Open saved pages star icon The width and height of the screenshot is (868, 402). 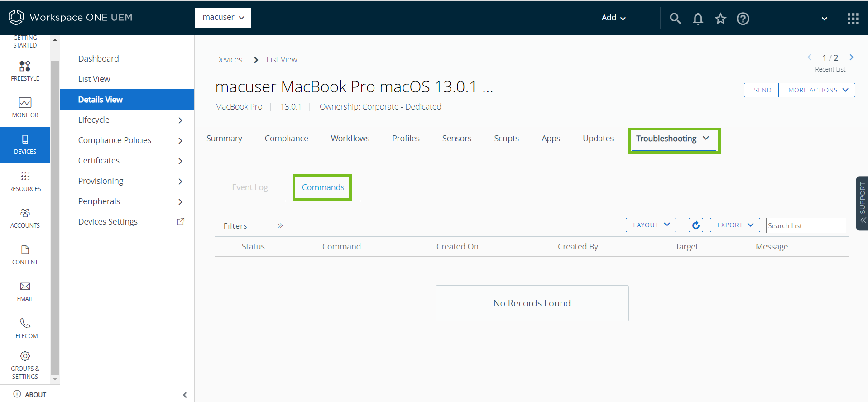(720, 18)
